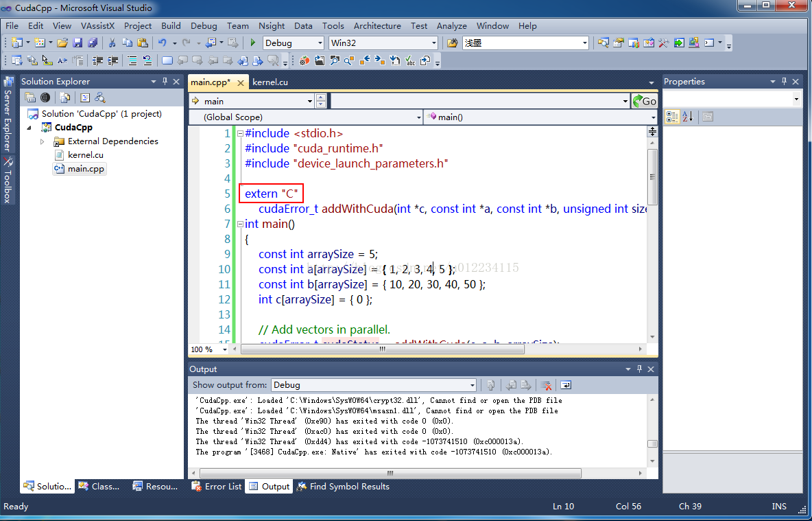The width and height of the screenshot is (812, 521).
Task: Open the Command Window toolbar icon
Action: click(x=709, y=43)
